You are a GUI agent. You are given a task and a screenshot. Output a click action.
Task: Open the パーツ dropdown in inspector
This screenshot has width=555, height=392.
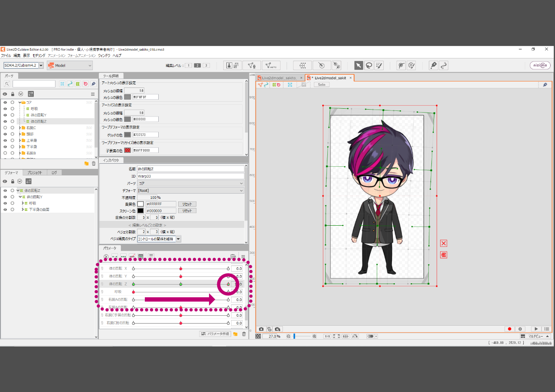tap(190, 184)
